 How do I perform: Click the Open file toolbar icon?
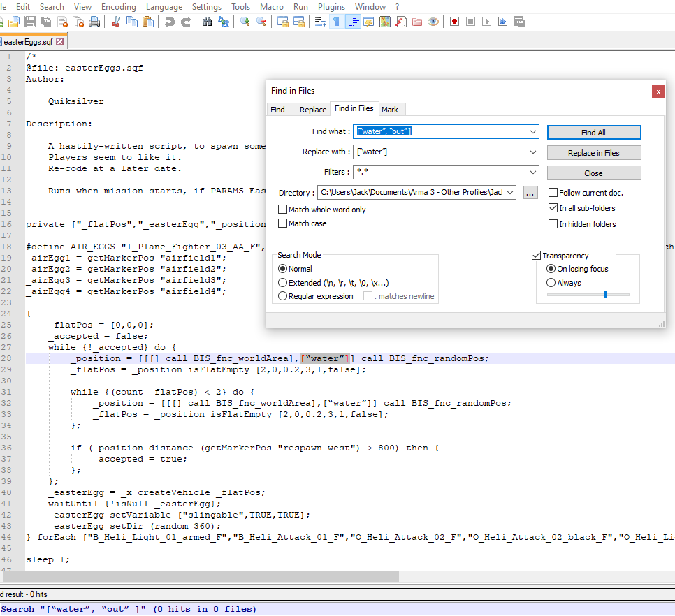point(14,22)
